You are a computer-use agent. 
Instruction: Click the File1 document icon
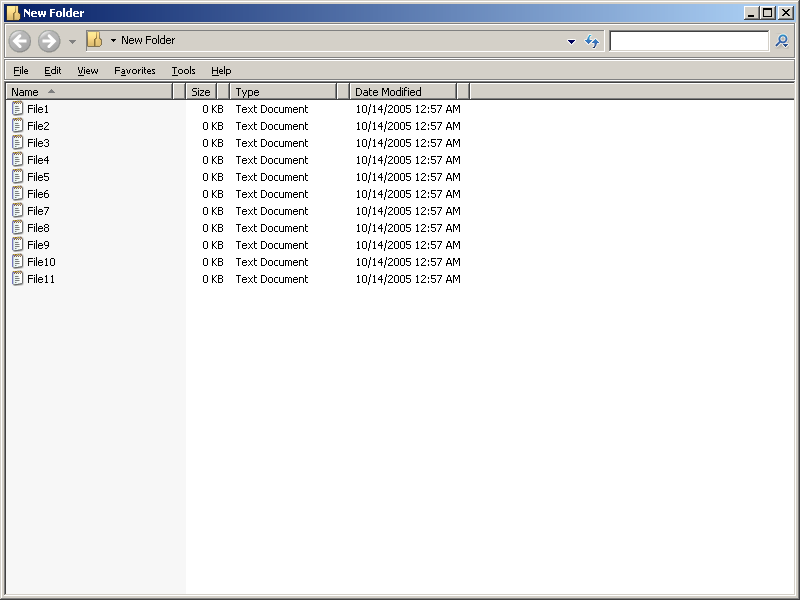[x=17, y=108]
